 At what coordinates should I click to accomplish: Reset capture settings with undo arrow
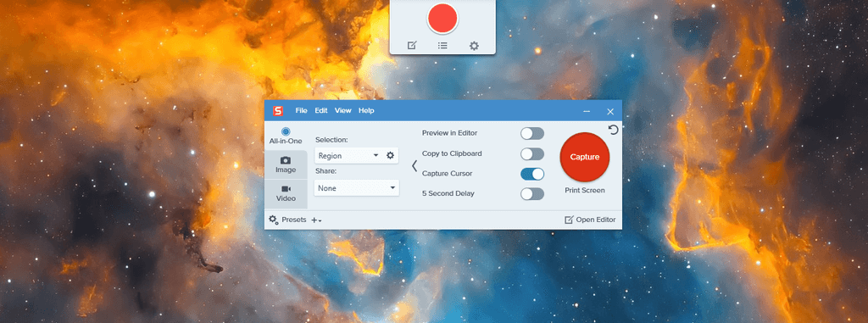point(613,129)
